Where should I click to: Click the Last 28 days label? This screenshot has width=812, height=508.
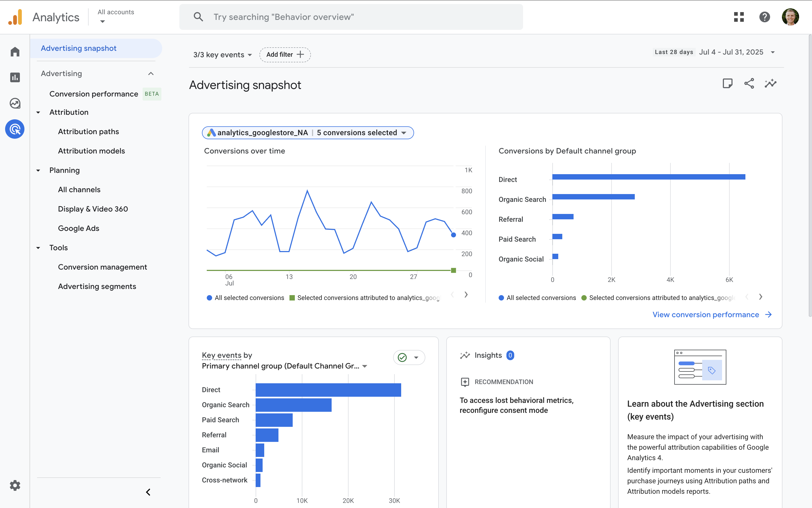click(674, 52)
